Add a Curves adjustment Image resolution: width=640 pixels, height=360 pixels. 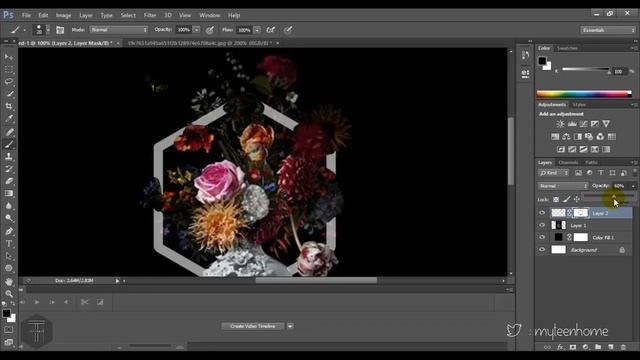(x=584, y=124)
